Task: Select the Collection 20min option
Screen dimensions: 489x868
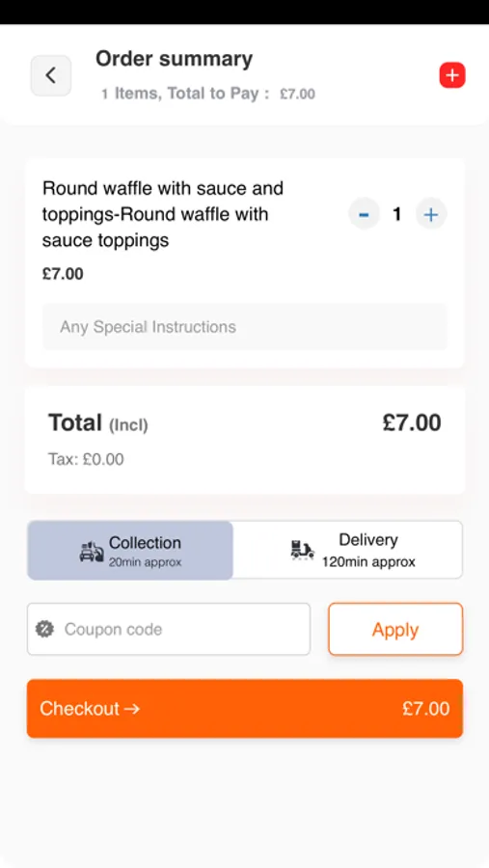Action: point(130,551)
